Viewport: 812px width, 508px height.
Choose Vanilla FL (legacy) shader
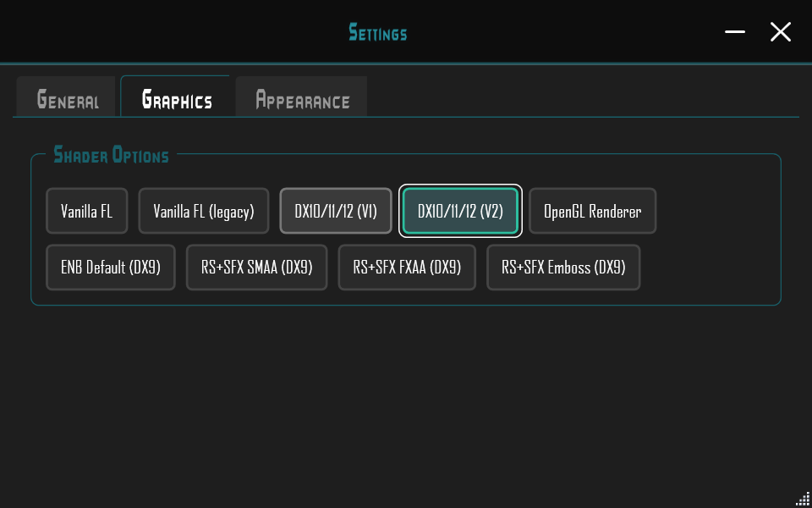click(x=204, y=211)
